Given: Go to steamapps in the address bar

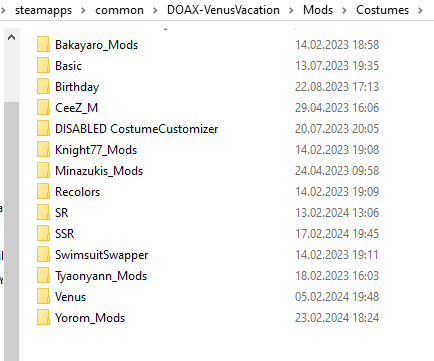Looking at the screenshot, I should click(x=43, y=10).
